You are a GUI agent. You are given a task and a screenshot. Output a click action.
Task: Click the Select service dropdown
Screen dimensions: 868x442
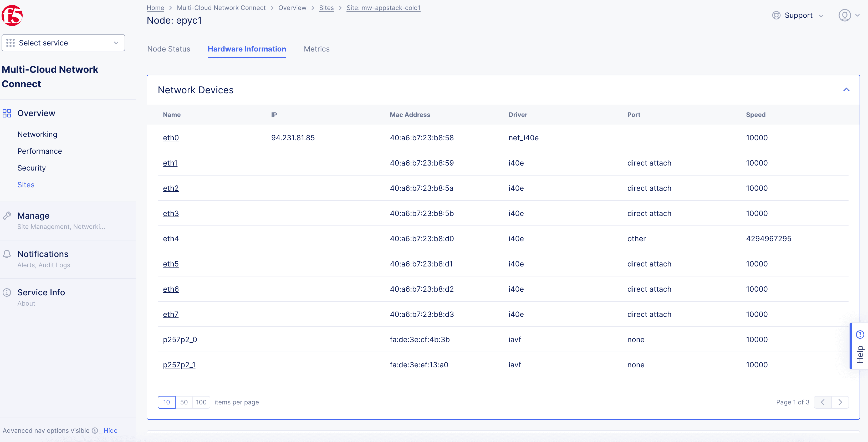pos(63,43)
